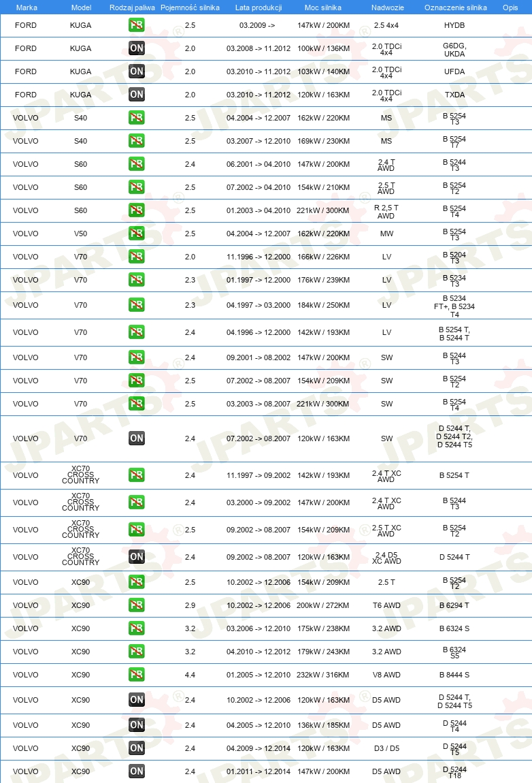Select the engine code HYDB
This screenshot has height=783, width=532.
pyautogui.click(x=454, y=25)
